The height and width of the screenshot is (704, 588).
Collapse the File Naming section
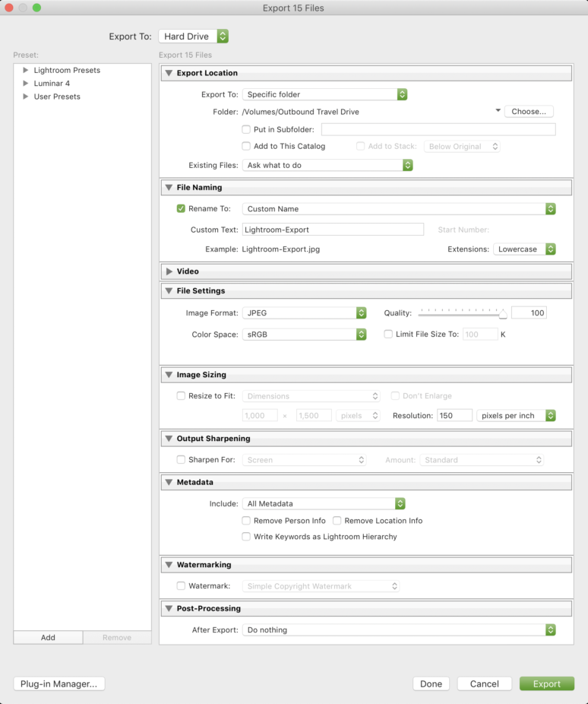[x=169, y=188]
